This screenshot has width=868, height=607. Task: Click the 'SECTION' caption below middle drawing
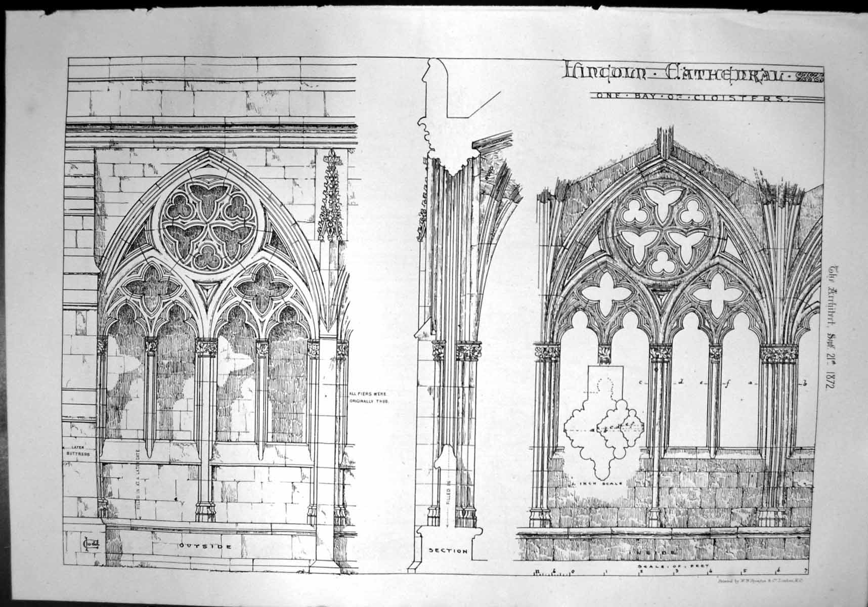[448, 551]
